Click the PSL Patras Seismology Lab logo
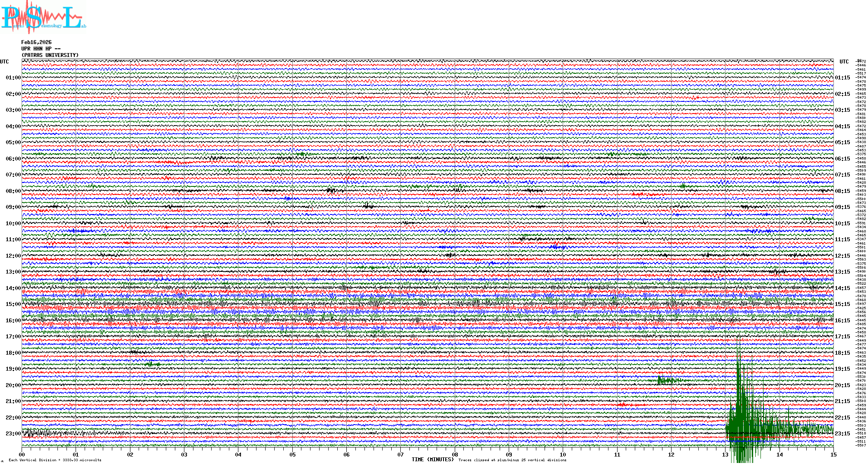 (43, 17)
